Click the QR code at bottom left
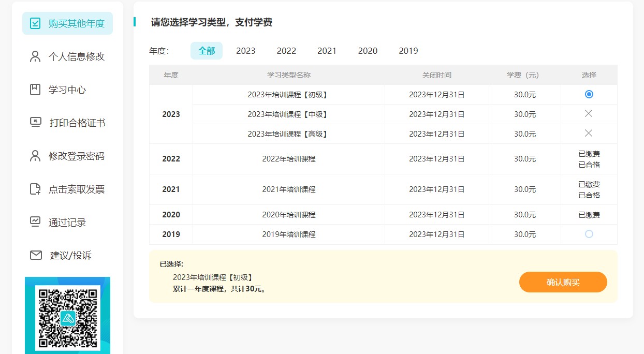 click(67, 316)
